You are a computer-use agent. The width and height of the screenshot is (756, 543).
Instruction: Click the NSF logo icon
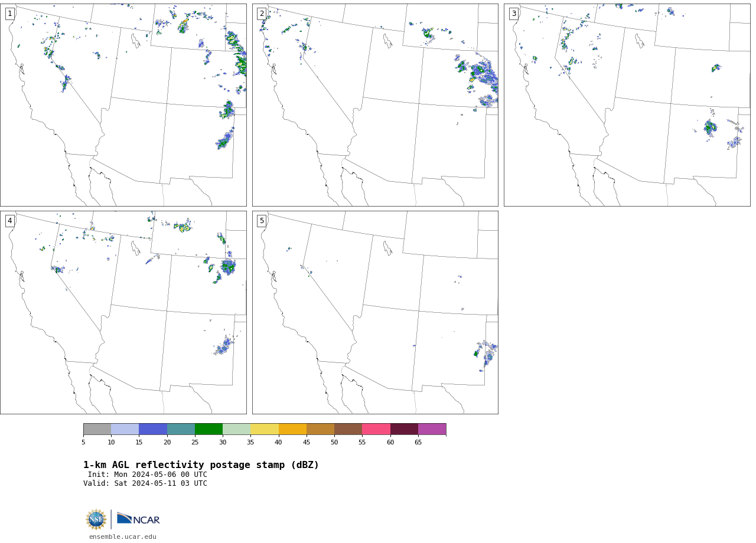[96, 519]
